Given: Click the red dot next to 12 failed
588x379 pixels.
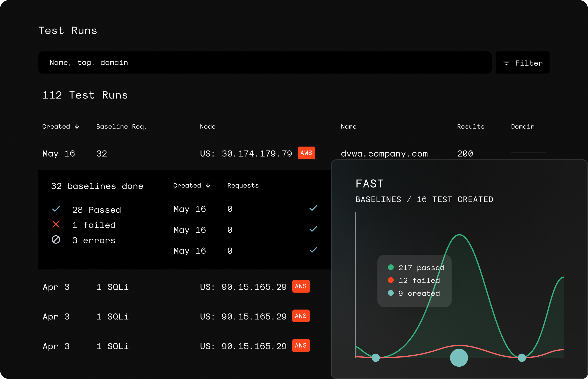Looking at the screenshot, I should tap(391, 280).
